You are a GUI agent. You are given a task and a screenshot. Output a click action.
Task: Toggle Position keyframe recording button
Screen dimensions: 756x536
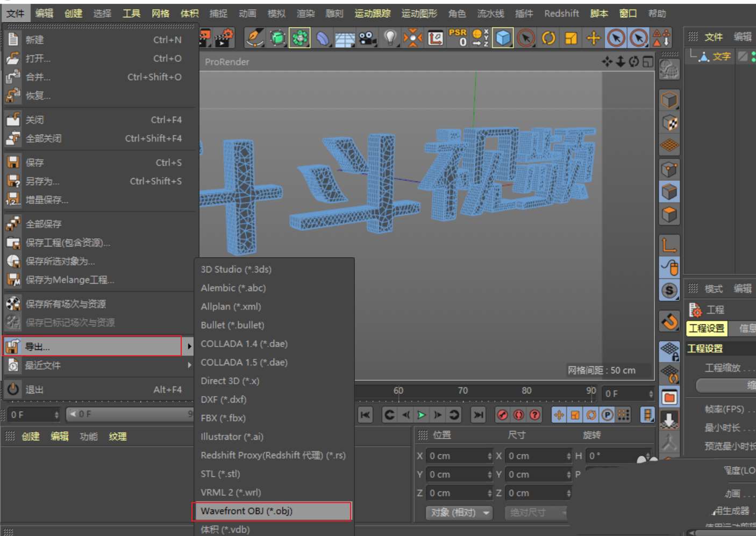(559, 414)
